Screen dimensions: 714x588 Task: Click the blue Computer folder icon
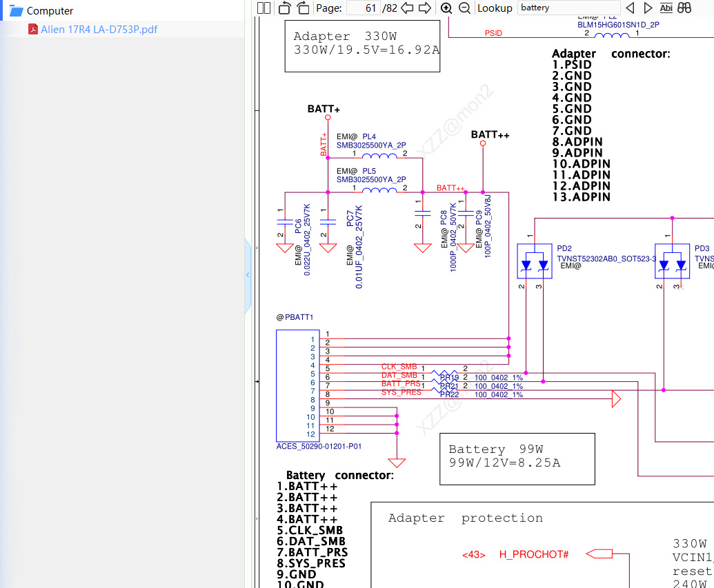(x=17, y=10)
